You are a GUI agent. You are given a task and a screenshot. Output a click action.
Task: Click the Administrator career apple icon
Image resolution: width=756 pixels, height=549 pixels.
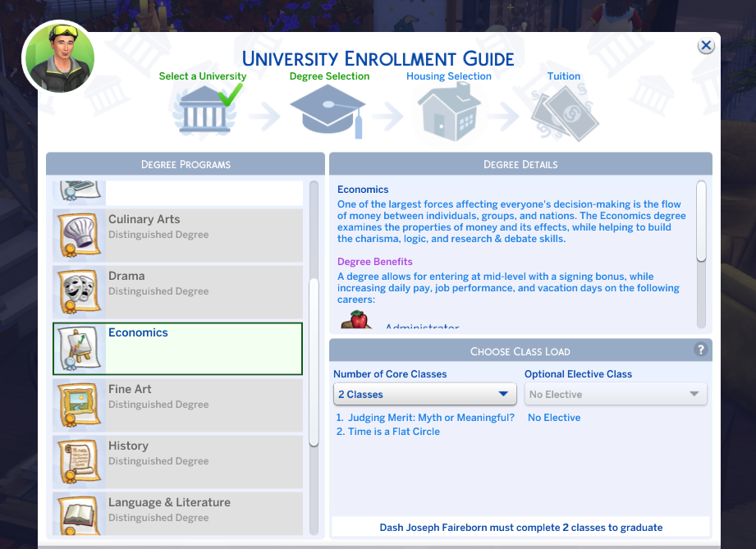(355, 319)
